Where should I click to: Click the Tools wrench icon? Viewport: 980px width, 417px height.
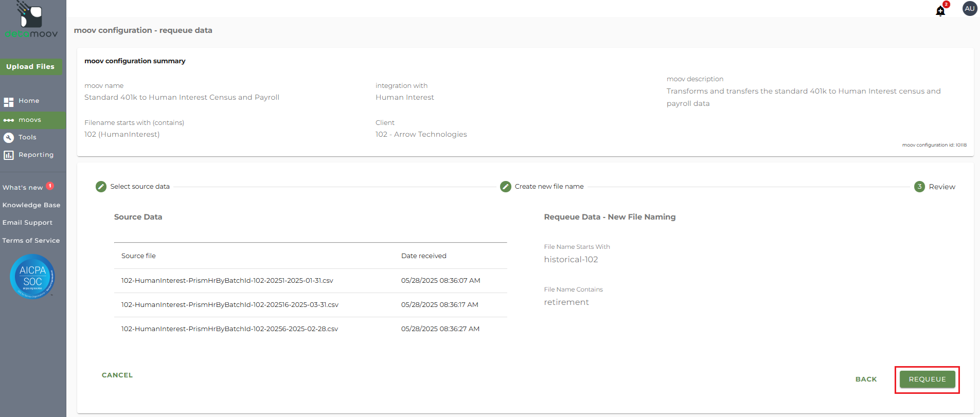point(9,137)
